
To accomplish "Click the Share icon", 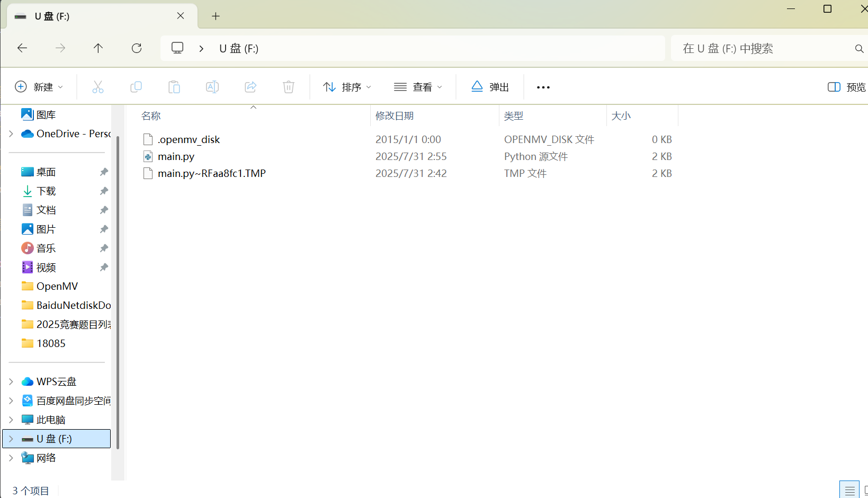I will pos(250,87).
